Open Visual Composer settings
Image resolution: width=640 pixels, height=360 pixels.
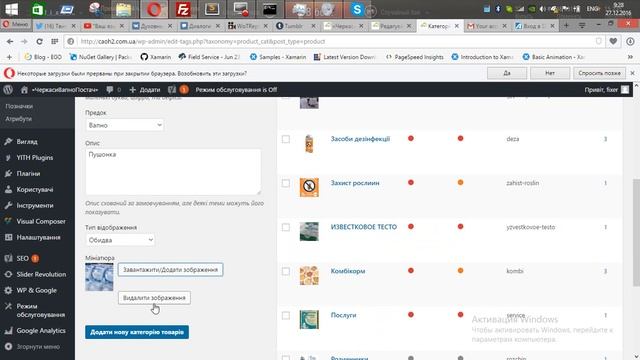(x=41, y=221)
